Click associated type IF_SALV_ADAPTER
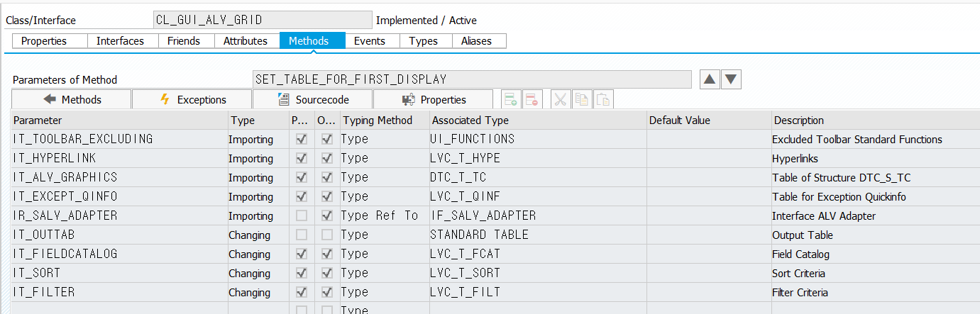 (x=538, y=215)
